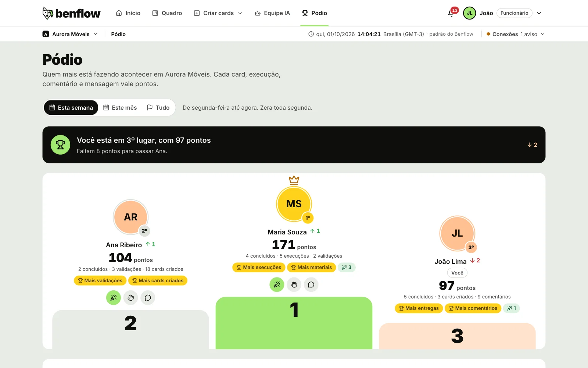Click the trophy icon in the ranking banner
The image size is (588, 368).
[60, 145]
